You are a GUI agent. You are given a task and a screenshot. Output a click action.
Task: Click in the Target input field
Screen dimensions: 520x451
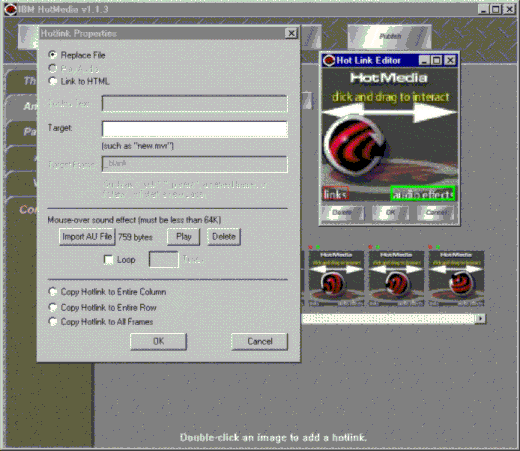click(195, 129)
